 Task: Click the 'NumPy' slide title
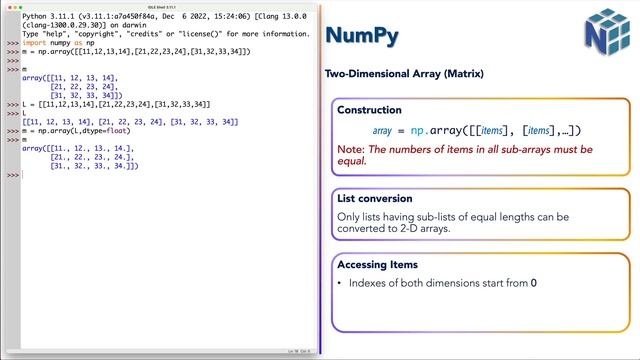(x=362, y=36)
